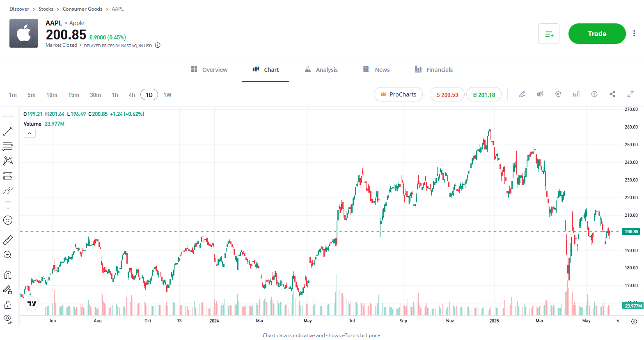The width and height of the screenshot is (644, 340).
Task: Share the chart
Action: [x=612, y=94]
